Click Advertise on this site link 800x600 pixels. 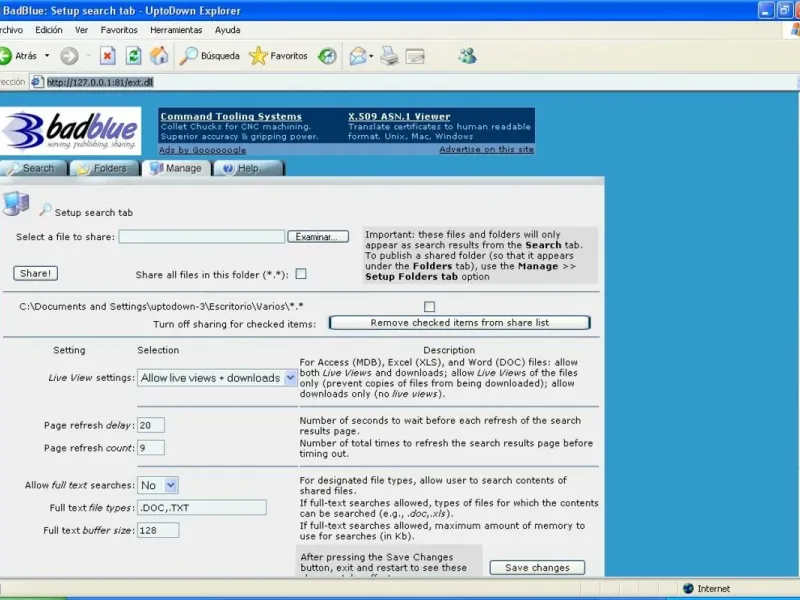pos(486,149)
